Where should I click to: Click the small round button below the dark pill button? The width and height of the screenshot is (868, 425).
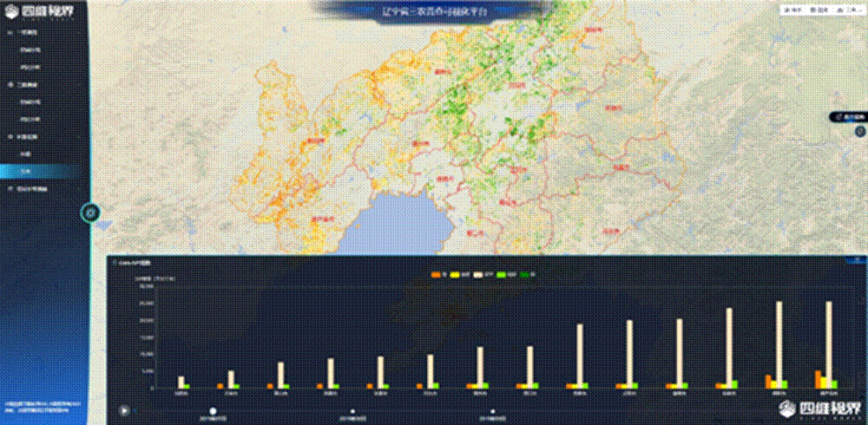coord(859,132)
